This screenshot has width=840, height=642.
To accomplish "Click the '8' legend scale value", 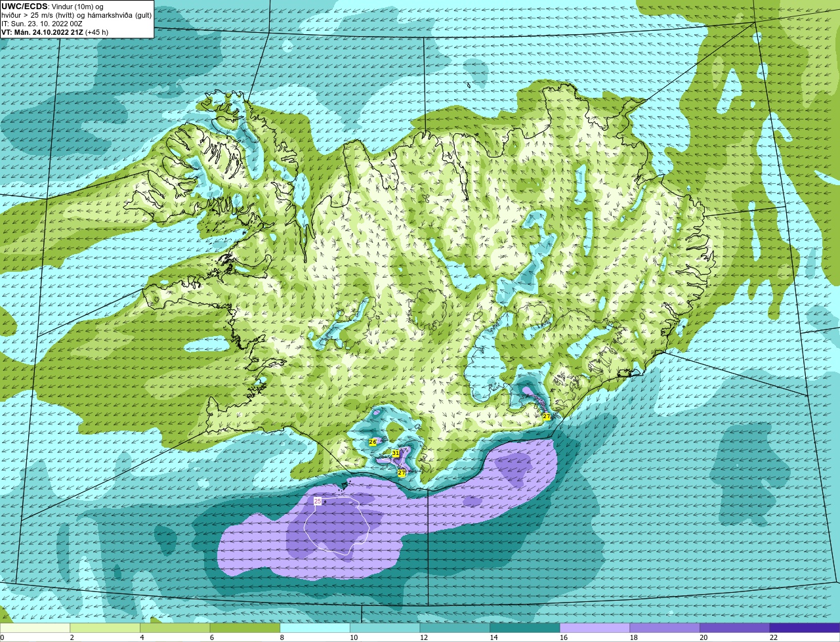I will (x=282, y=637).
